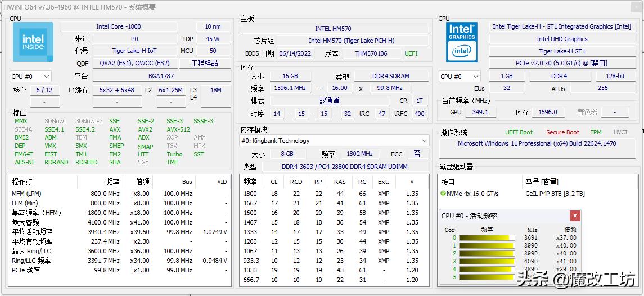This screenshot has width=644, height=296.
Task: Click the Core 1 frequency bar
Action: 487,245
